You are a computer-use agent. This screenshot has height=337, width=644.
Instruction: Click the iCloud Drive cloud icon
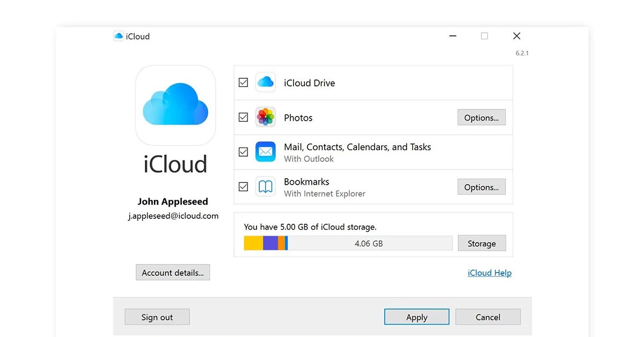coord(266,83)
